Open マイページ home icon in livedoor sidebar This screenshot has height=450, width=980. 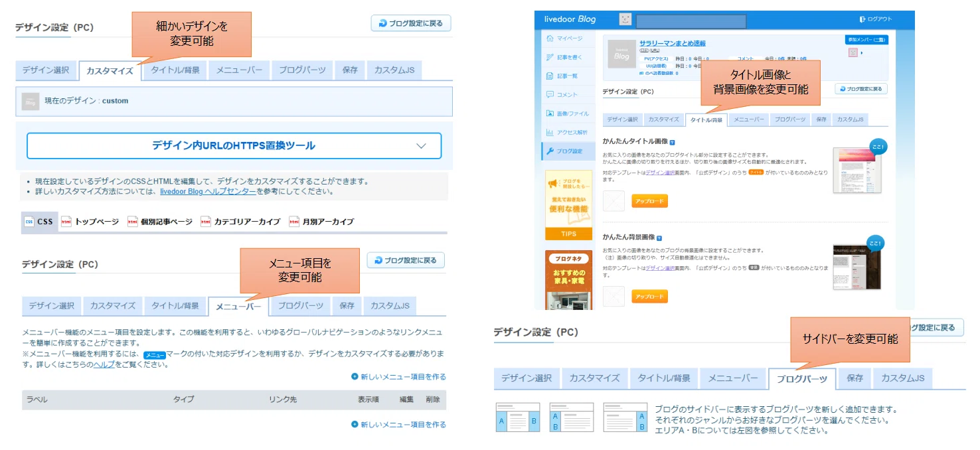click(x=550, y=38)
